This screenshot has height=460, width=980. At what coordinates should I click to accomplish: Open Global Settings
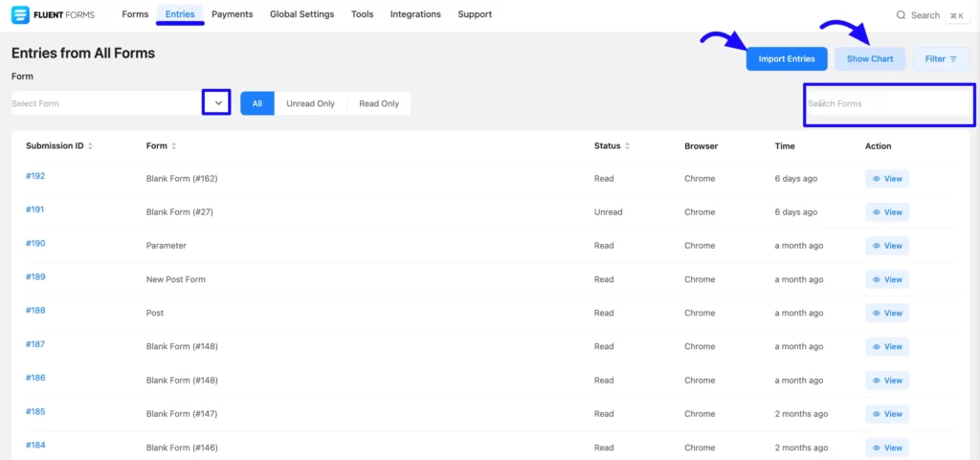[301, 14]
